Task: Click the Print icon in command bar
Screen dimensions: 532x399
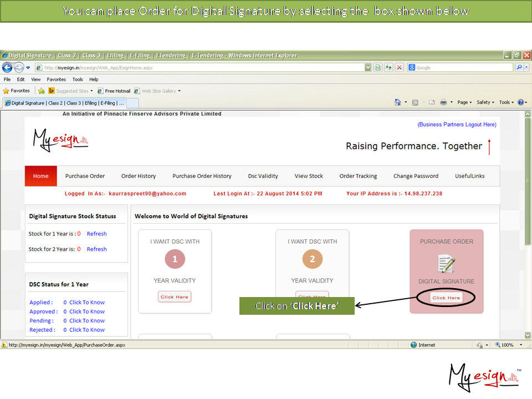Action: click(443, 103)
